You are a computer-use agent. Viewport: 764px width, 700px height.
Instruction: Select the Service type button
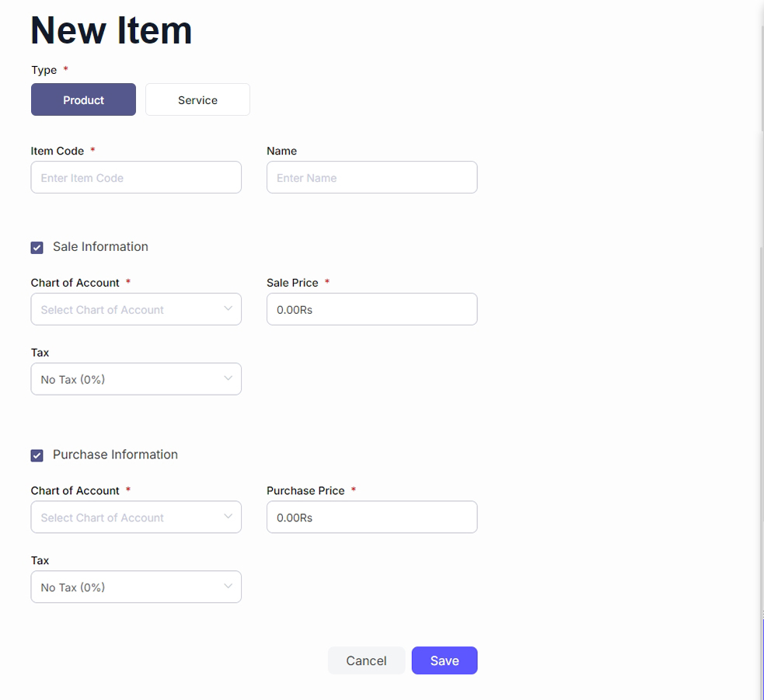197,99
